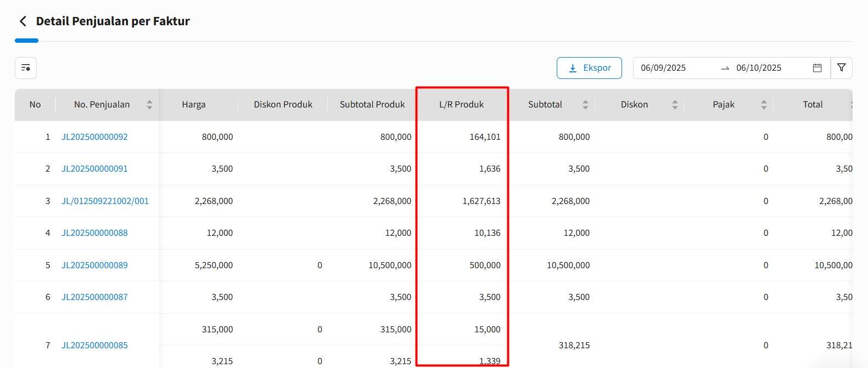Click the filter funnel icon
The width and height of the screenshot is (868, 368).
pyautogui.click(x=841, y=68)
